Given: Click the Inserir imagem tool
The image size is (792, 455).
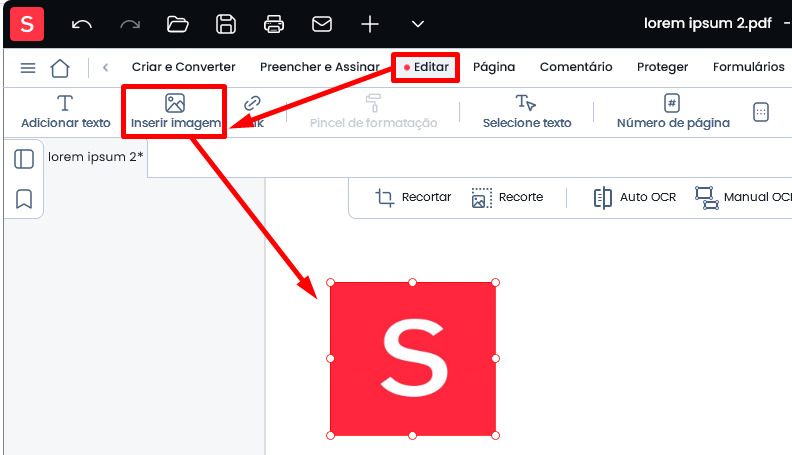Looking at the screenshot, I should [175, 112].
